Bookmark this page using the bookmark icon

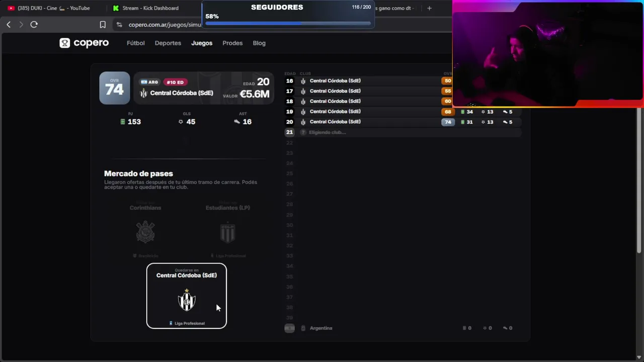point(103,25)
